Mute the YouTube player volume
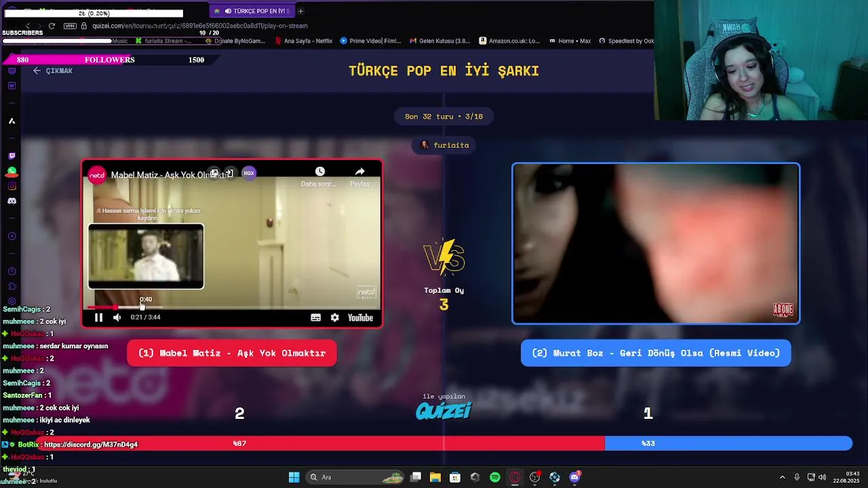 tap(117, 317)
